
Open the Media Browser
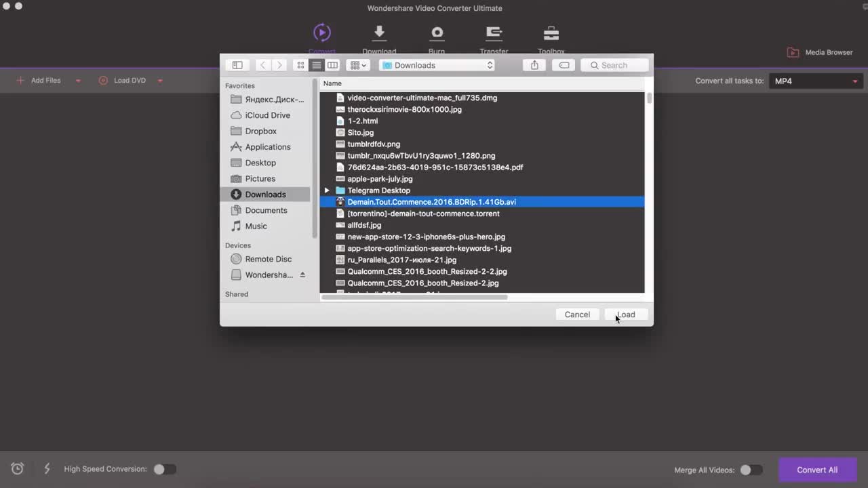[819, 52]
